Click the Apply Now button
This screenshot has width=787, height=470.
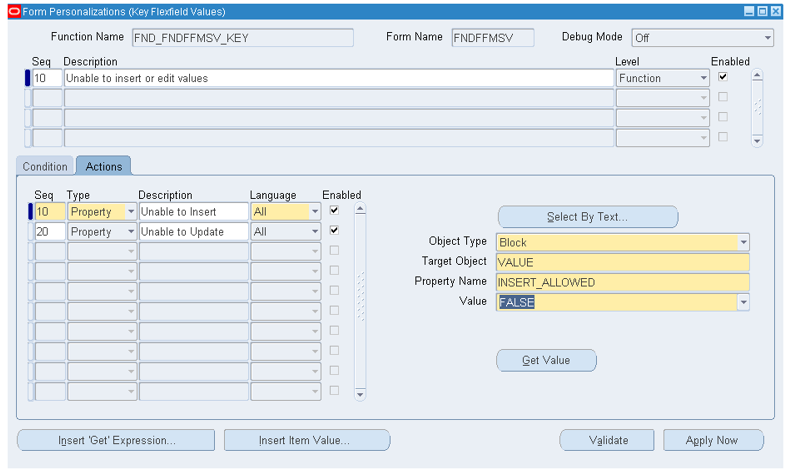[713, 440]
